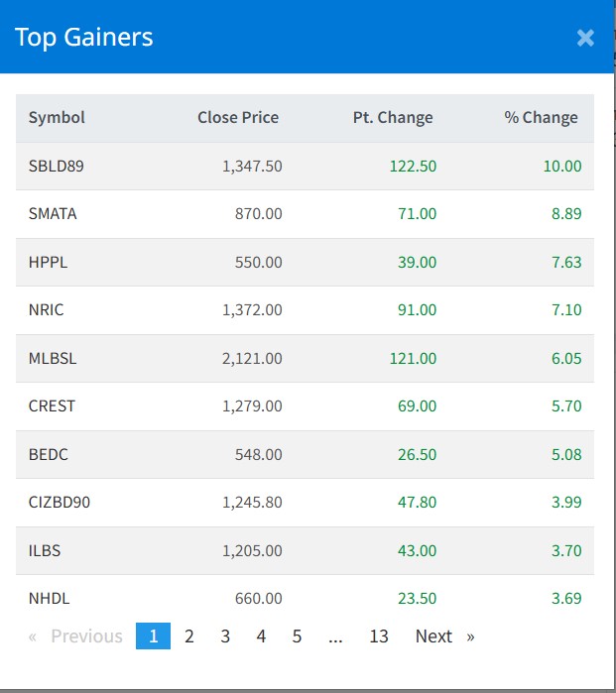
Task: Jump to page 4
Action: tap(261, 636)
